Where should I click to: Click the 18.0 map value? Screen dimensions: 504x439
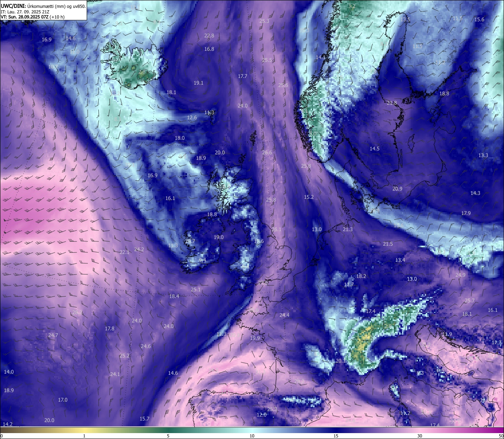point(180,138)
